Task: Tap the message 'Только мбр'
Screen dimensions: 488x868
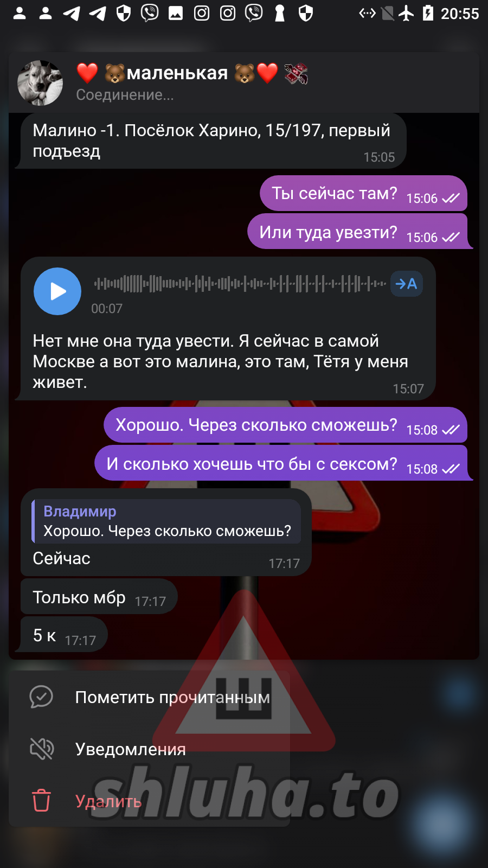Action: (99, 597)
